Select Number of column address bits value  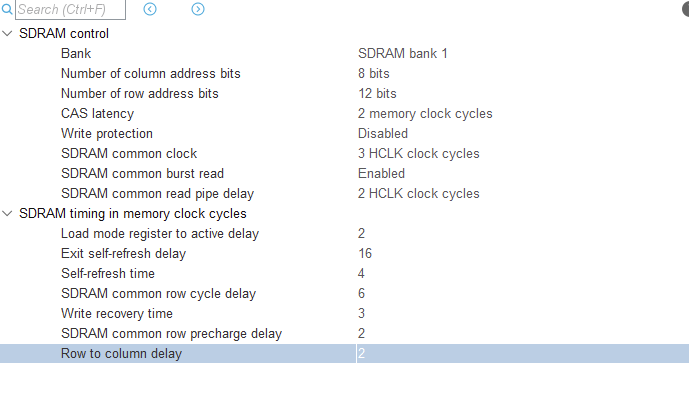tap(374, 73)
